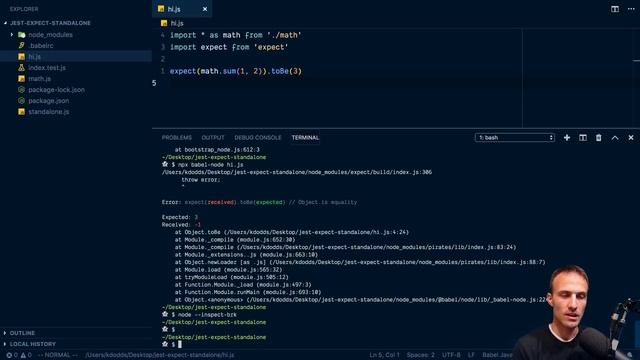Open the .babelrc file

(x=76, y=46)
